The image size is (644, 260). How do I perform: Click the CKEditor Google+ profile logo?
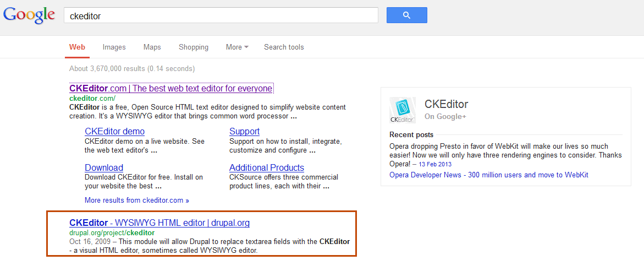tap(402, 110)
